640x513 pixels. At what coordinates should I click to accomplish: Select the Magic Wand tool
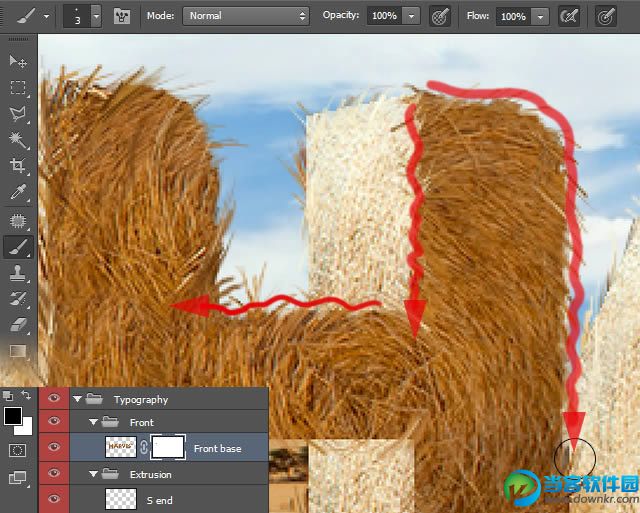(x=18, y=140)
